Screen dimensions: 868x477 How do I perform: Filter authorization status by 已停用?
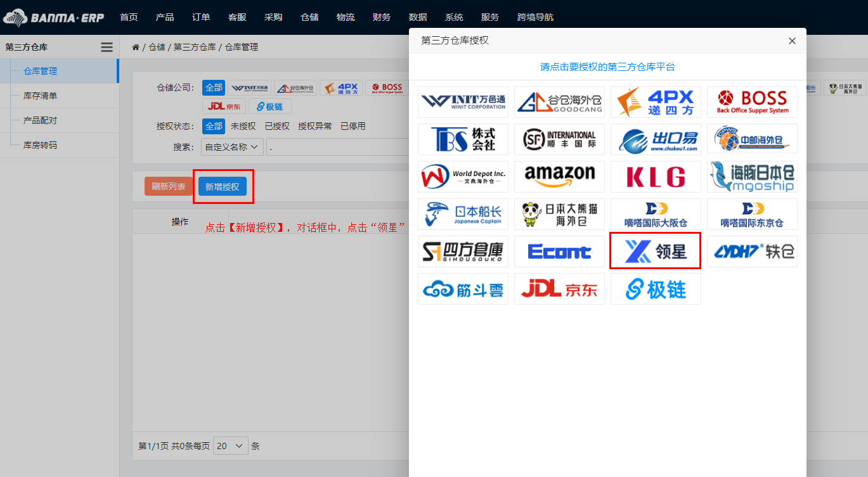coord(353,126)
